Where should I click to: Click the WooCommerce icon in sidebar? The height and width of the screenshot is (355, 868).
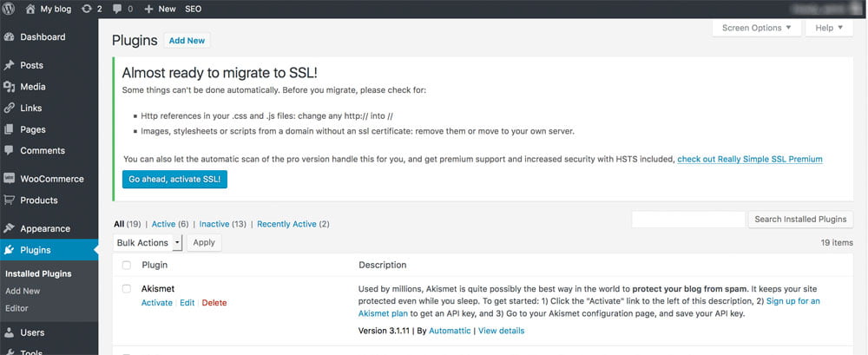pyautogui.click(x=9, y=179)
